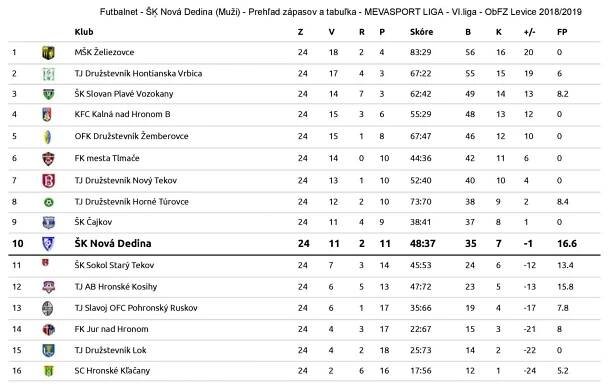This screenshot has width=616, height=389.
Task: Open TJ Družstevník Horné Túrovce team link
Action: (x=132, y=202)
